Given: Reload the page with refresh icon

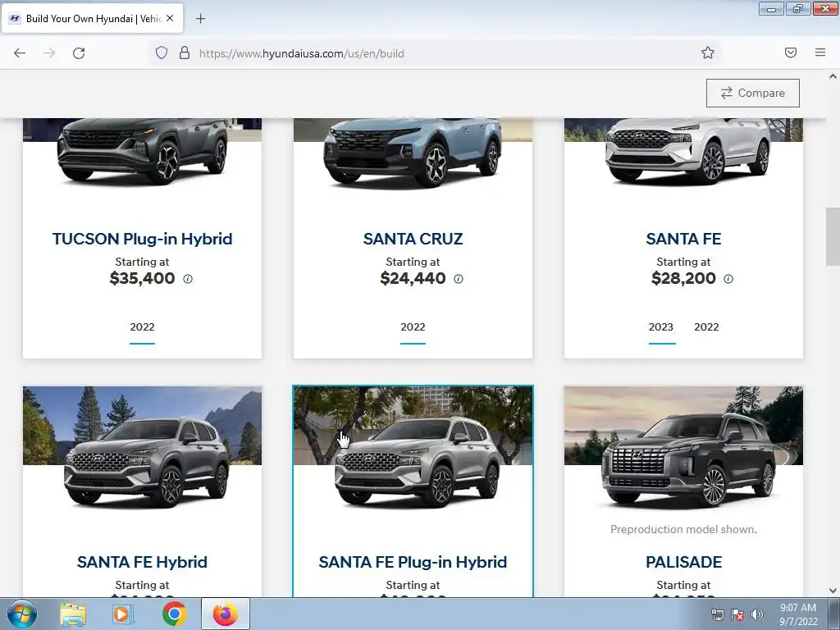Looking at the screenshot, I should (79, 53).
